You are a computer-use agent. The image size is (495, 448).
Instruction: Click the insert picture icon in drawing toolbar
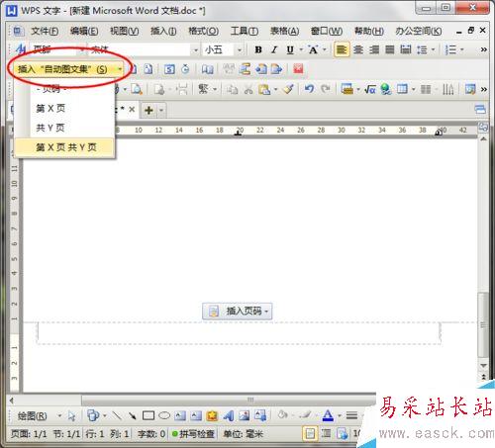click(245, 416)
